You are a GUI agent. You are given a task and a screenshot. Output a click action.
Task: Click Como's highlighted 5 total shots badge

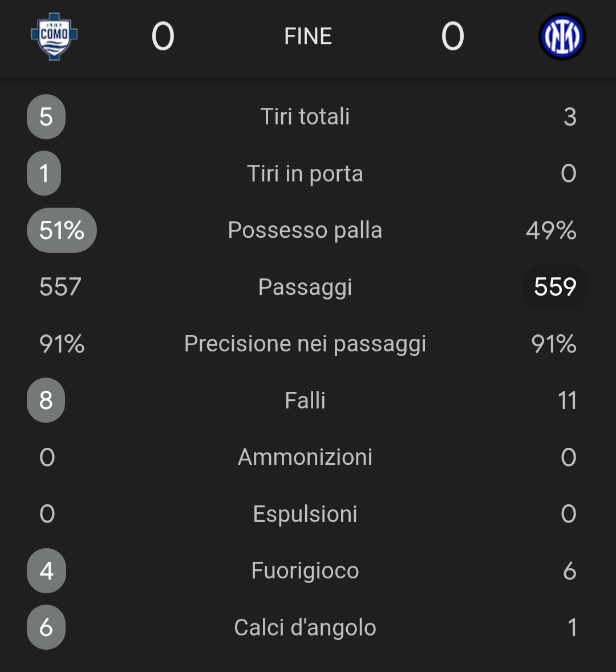(x=46, y=117)
